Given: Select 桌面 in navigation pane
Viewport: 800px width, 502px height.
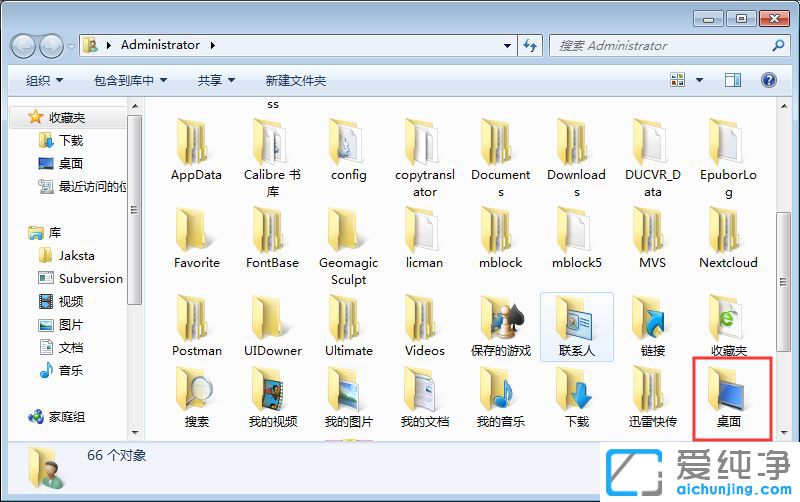Looking at the screenshot, I should pyautogui.click(x=61, y=163).
